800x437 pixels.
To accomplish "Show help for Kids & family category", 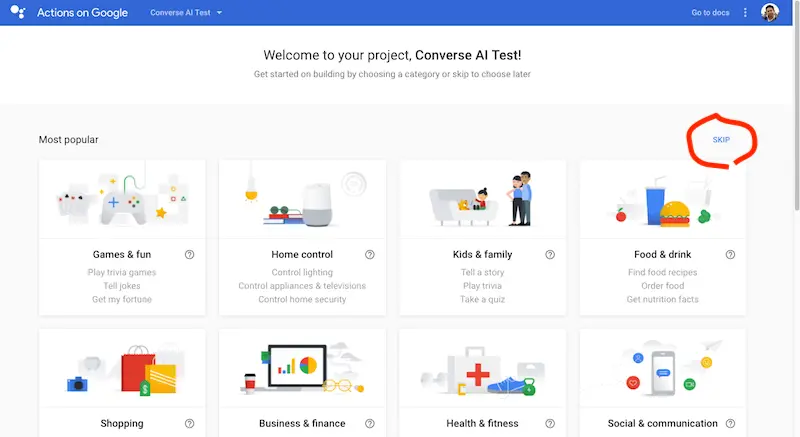I will pos(549,254).
